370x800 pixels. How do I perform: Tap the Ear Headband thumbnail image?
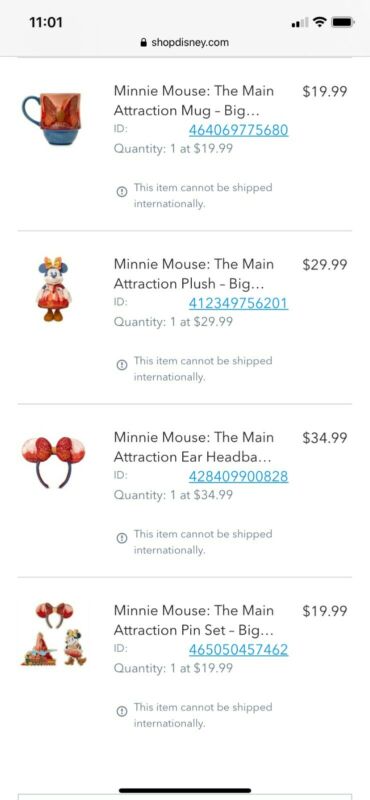(53, 462)
